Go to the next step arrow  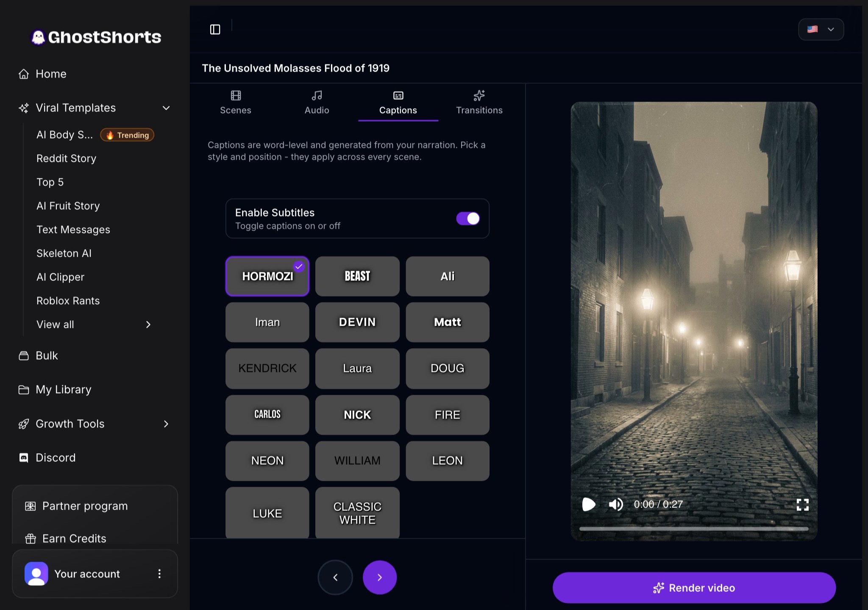tap(380, 577)
